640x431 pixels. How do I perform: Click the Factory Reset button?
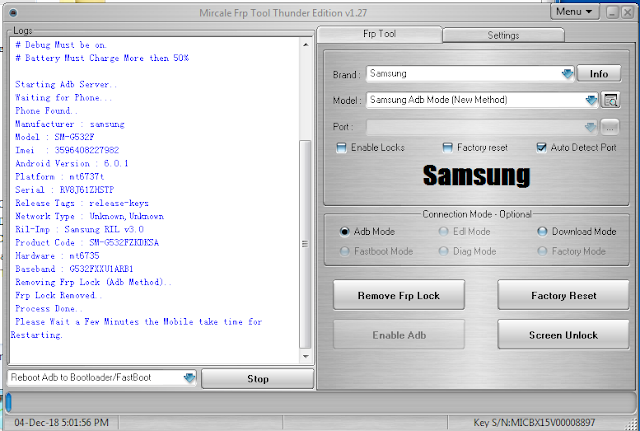[563, 295]
